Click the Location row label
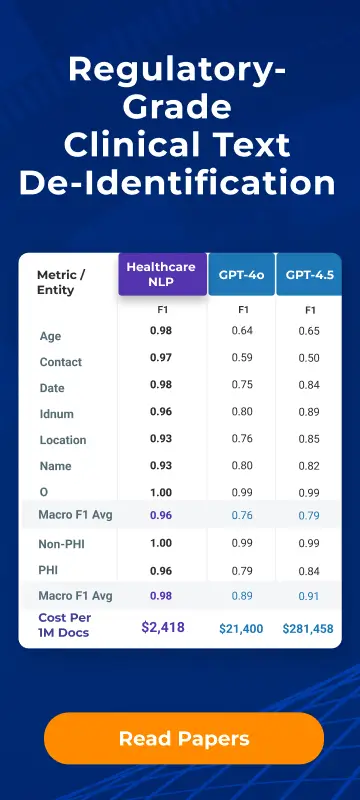The width and height of the screenshot is (360, 800). (63, 440)
